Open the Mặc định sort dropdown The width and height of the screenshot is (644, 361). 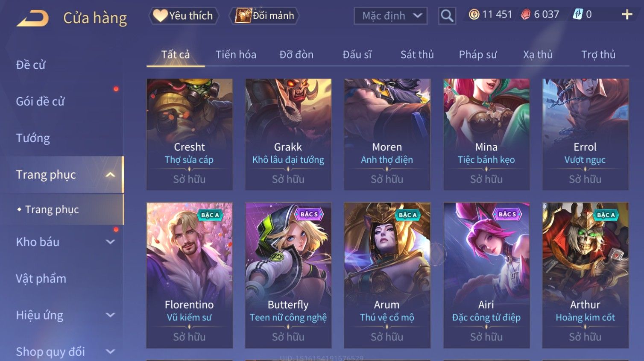[x=390, y=16]
